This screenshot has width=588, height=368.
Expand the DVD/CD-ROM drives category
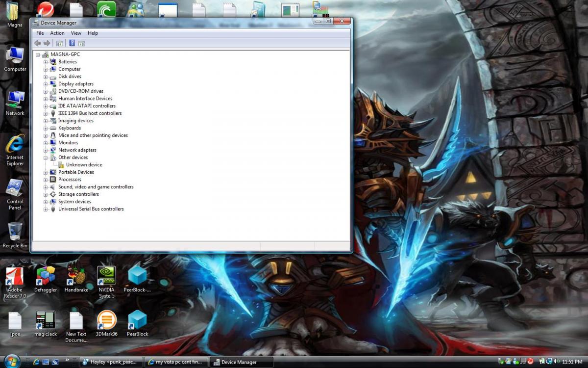tap(46, 91)
